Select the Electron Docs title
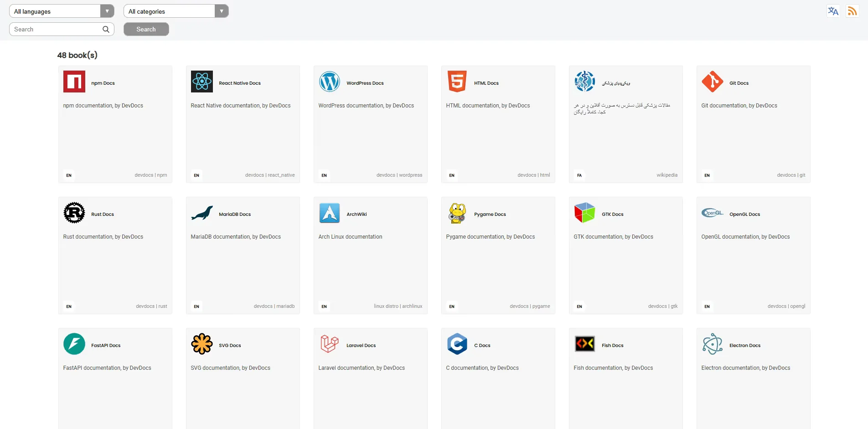The image size is (868, 429). tap(745, 346)
